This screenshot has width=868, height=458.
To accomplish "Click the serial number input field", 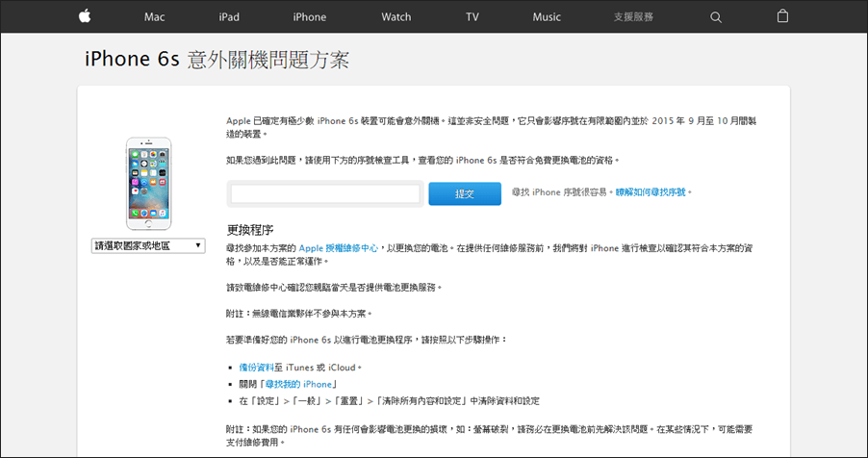I will pyautogui.click(x=325, y=193).
